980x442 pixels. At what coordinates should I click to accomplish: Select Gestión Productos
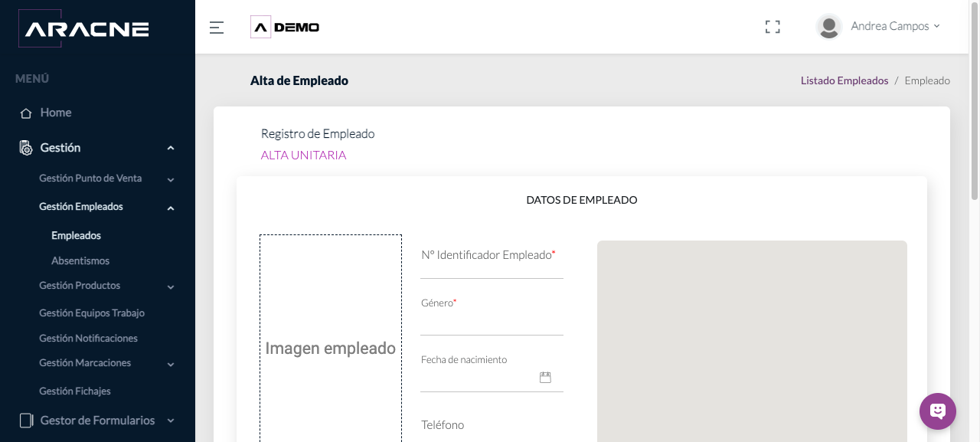[80, 286]
